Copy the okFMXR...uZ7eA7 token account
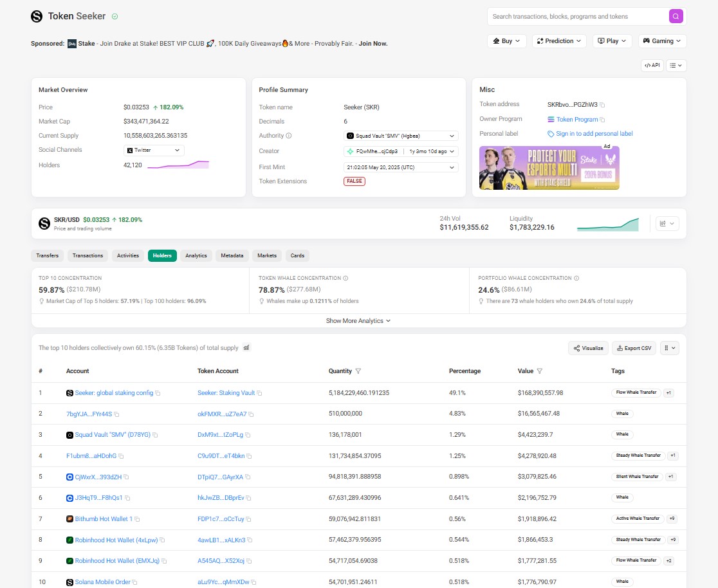Screen dimensions: 718x588 coord(252,414)
